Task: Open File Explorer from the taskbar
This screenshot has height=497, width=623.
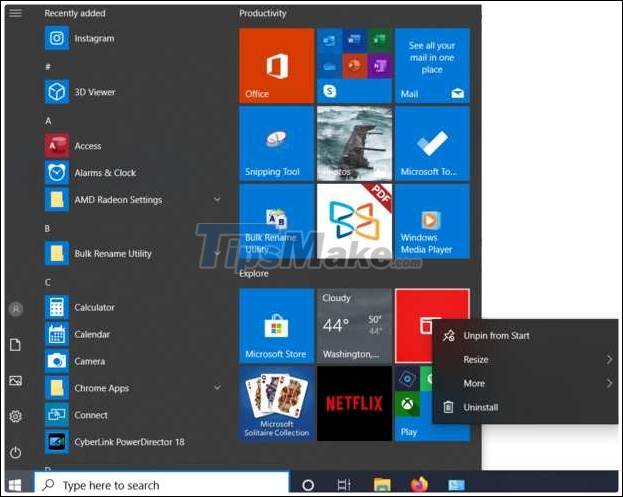Action: click(382, 485)
